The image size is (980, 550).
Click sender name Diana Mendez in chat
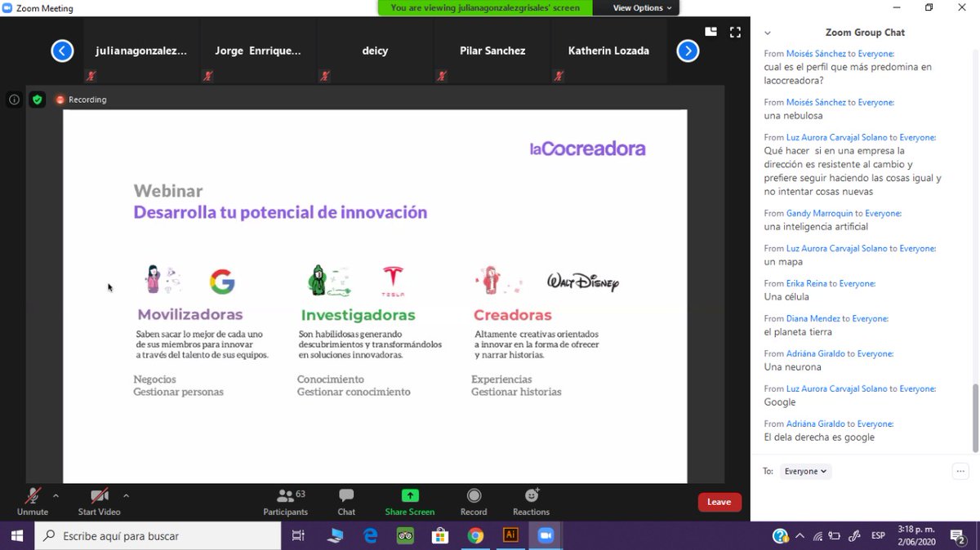pos(813,318)
